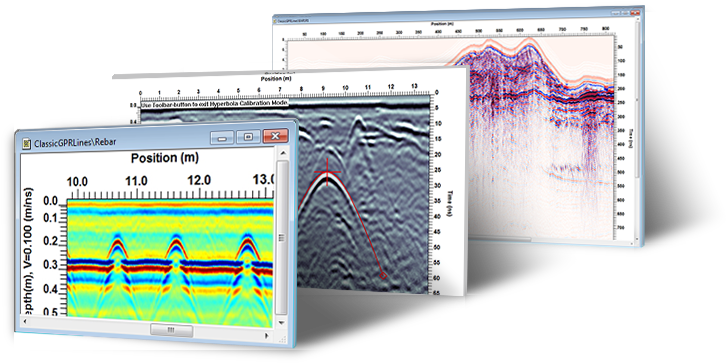Click the red diamond handle on hyperbola tail
Screen dimensions: 726x363
tap(383, 276)
